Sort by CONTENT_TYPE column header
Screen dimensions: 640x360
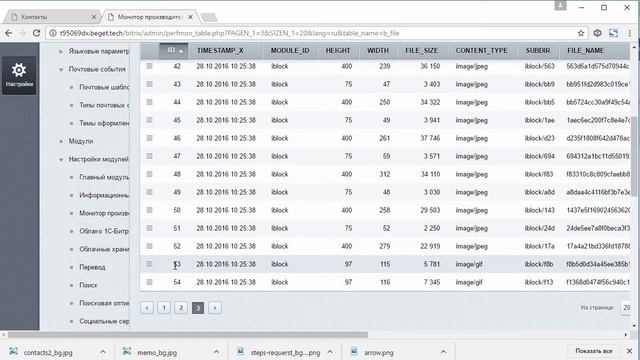click(482, 51)
